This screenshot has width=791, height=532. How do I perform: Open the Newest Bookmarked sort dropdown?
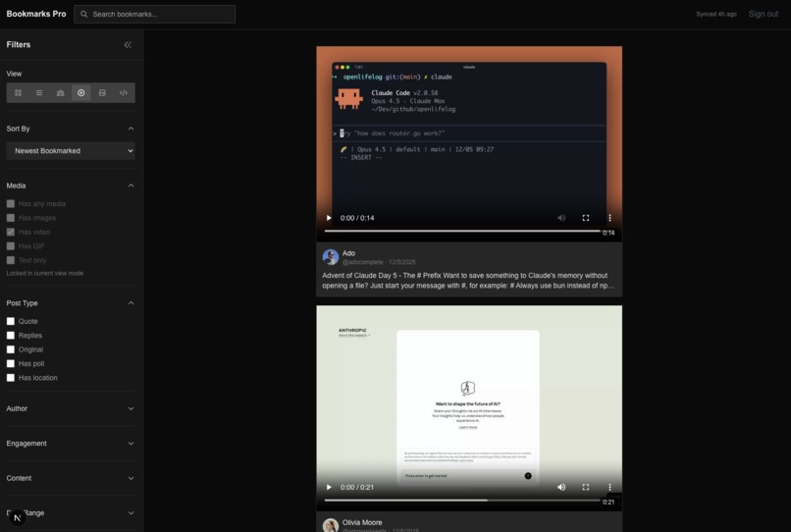pyautogui.click(x=71, y=151)
